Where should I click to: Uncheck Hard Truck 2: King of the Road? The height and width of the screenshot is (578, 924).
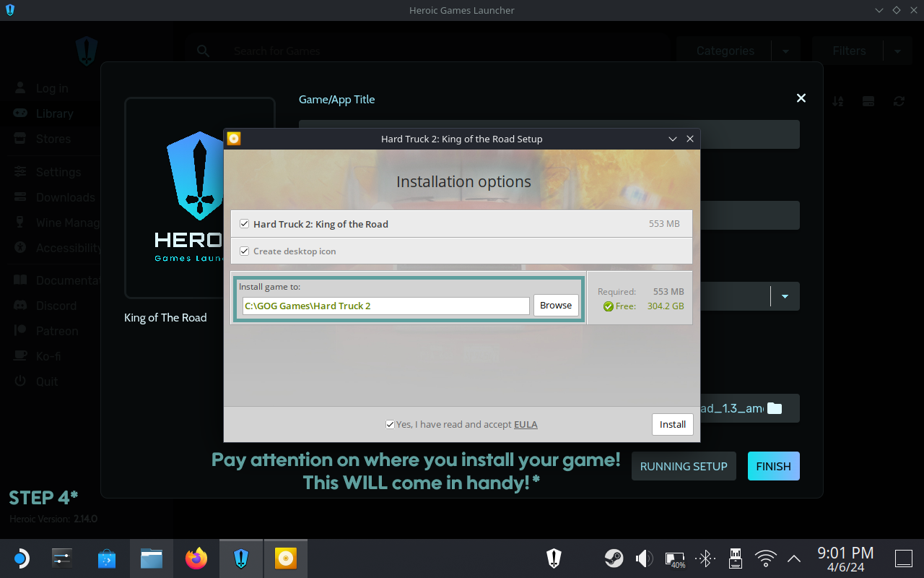(x=244, y=224)
